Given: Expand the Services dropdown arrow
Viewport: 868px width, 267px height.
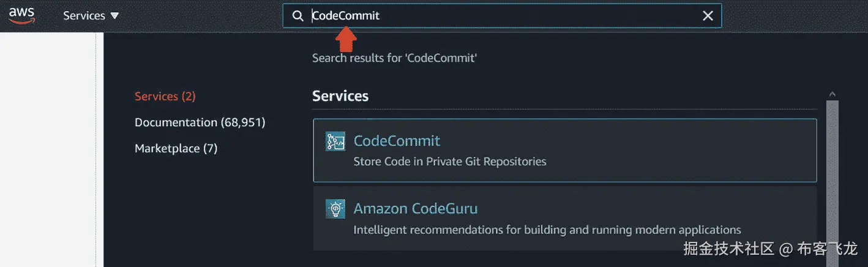Looking at the screenshot, I should [x=114, y=16].
